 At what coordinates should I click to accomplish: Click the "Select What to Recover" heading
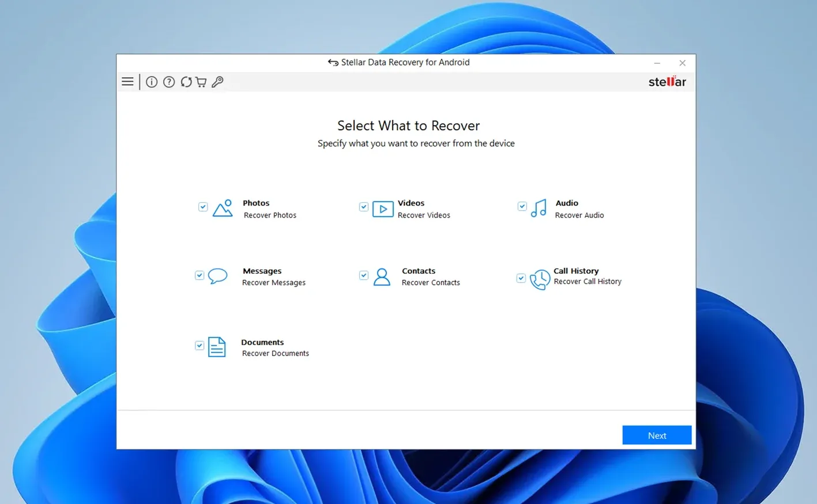coord(408,126)
